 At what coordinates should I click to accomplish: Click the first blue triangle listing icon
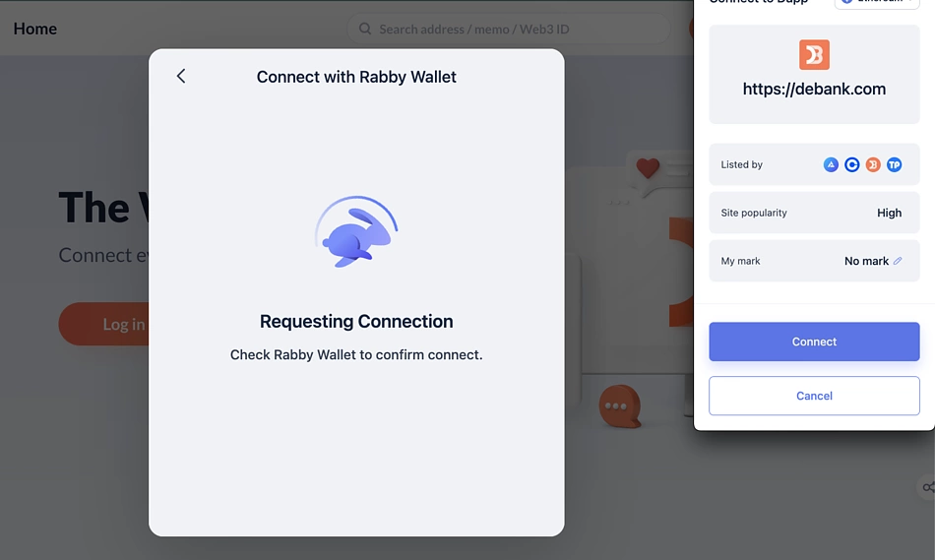coord(831,164)
